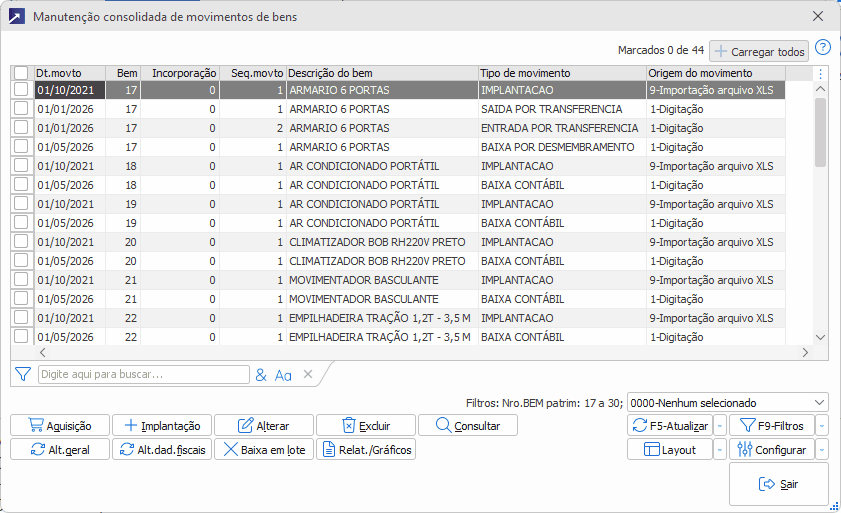Click the Baixa em lote button
Screen dimensions: 841x513
[264, 450]
